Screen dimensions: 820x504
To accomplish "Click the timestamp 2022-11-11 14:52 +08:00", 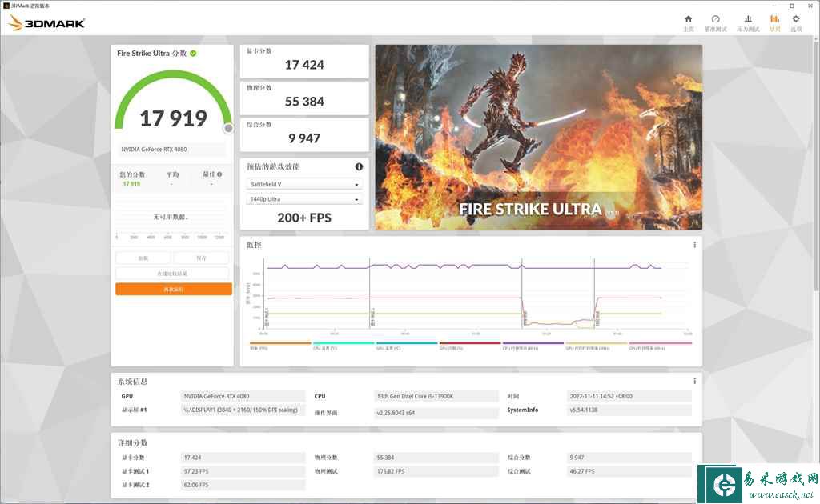I will pyautogui.click(x=629, y=397).
